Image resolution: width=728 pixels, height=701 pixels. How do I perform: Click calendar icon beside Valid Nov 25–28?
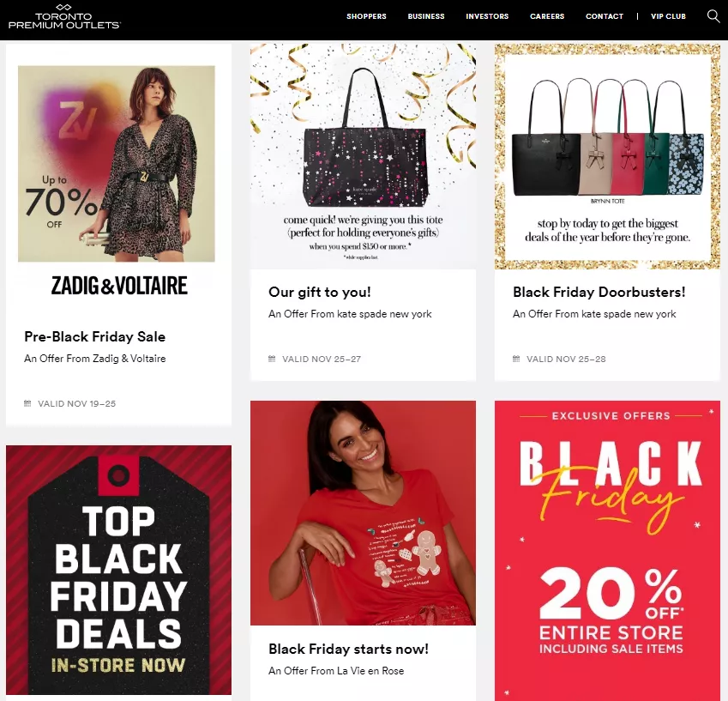516,359
